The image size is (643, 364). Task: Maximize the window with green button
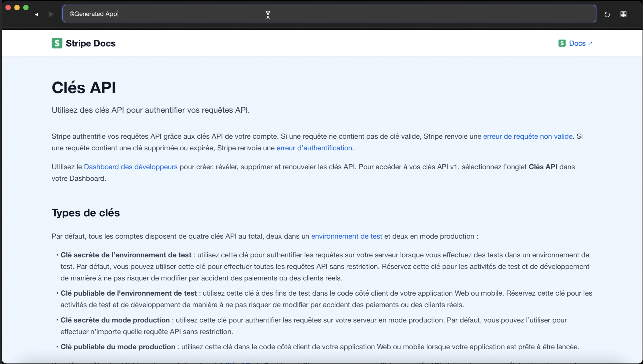point(26,7)
